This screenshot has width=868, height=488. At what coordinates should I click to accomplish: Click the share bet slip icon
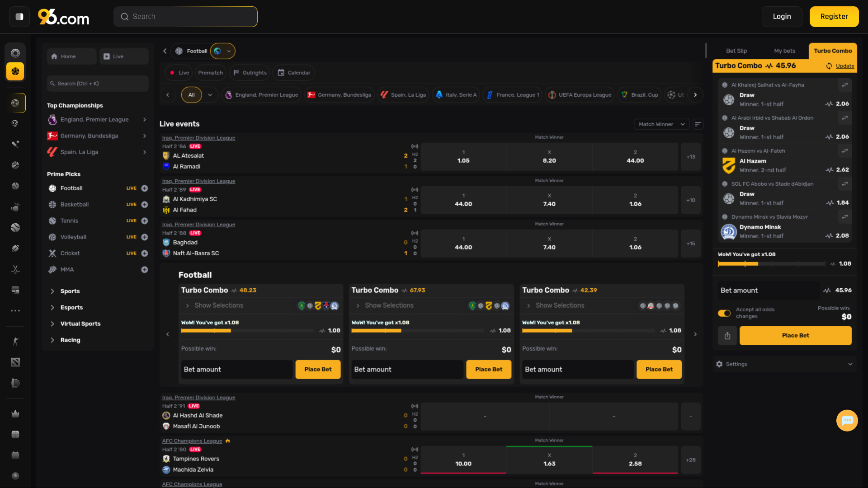727,336
